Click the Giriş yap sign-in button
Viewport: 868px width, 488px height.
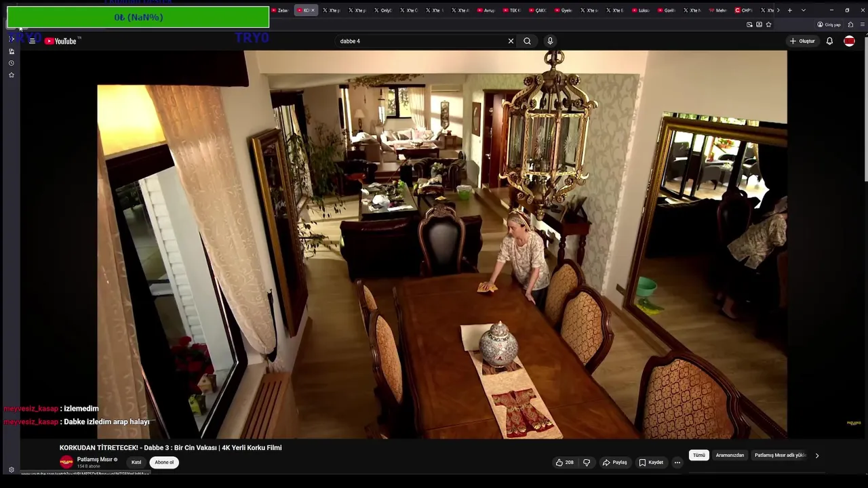point(829,24)
